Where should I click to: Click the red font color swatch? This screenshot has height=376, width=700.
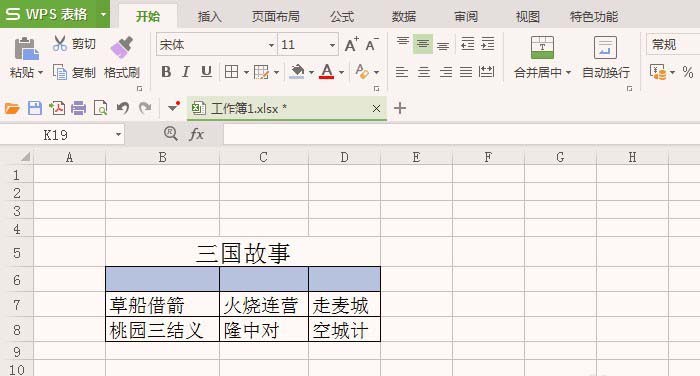click(327, 71)
